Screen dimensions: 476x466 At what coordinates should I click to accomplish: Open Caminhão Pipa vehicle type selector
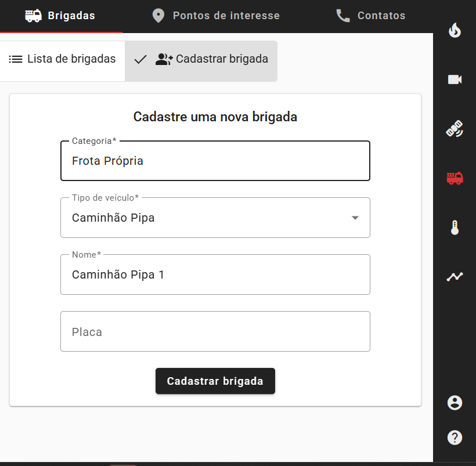tap(215, 218)
